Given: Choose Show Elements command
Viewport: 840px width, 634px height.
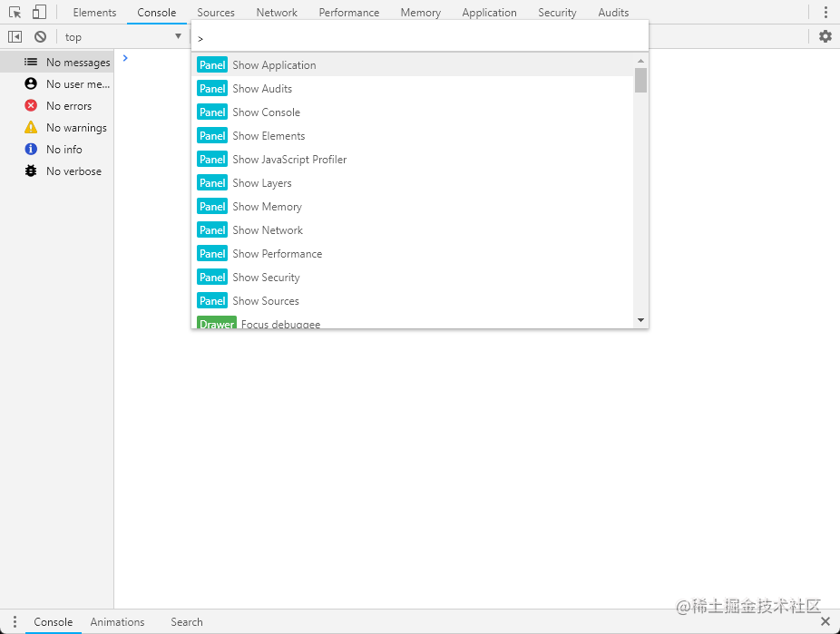Looking at the screenshot, I should pyautogui.click(x=412, y=135).
